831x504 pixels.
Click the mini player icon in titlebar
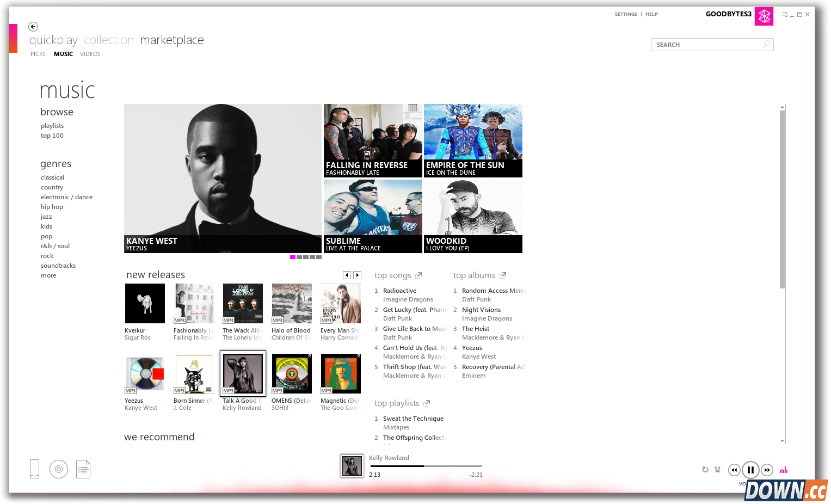(x=784, y=14)
